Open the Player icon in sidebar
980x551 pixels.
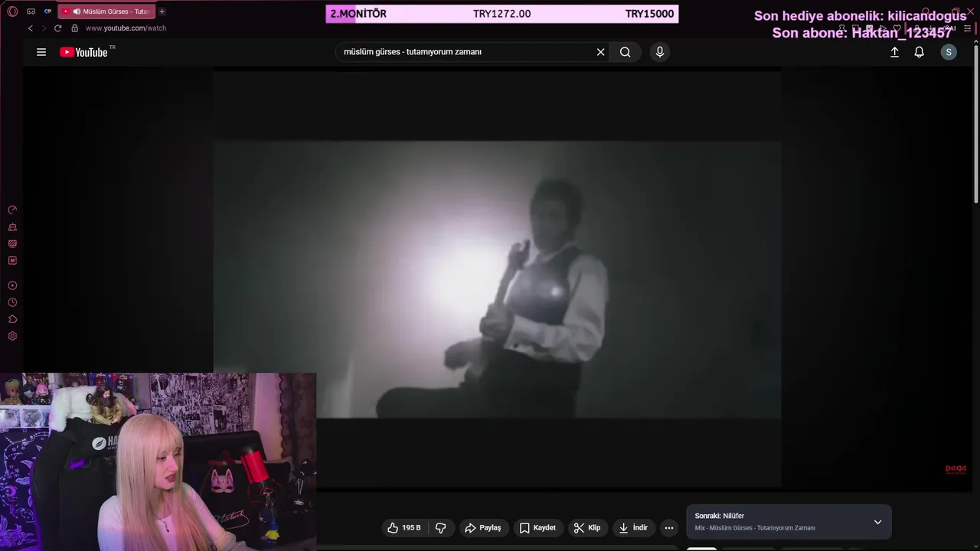(x=12, y=285)
